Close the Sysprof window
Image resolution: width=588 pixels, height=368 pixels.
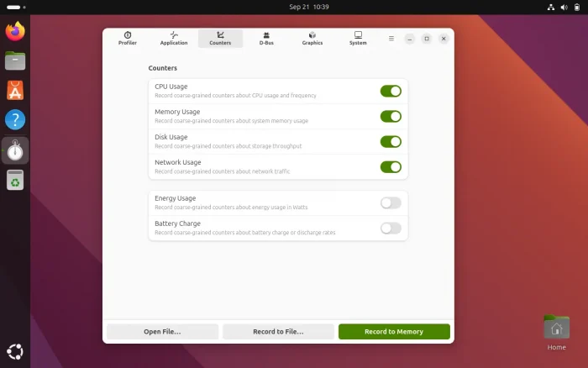coord(444,39)
